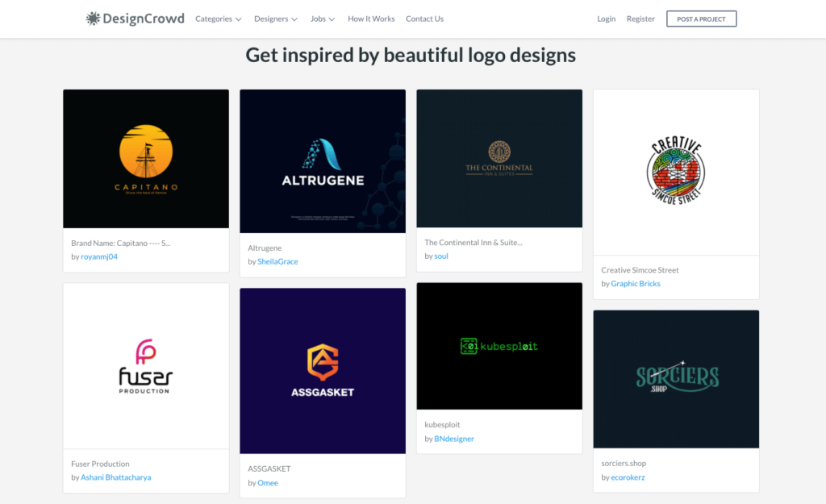Expand the Designers chevron arrow
This screenshot has width=826, height=504.
(294, 19)
